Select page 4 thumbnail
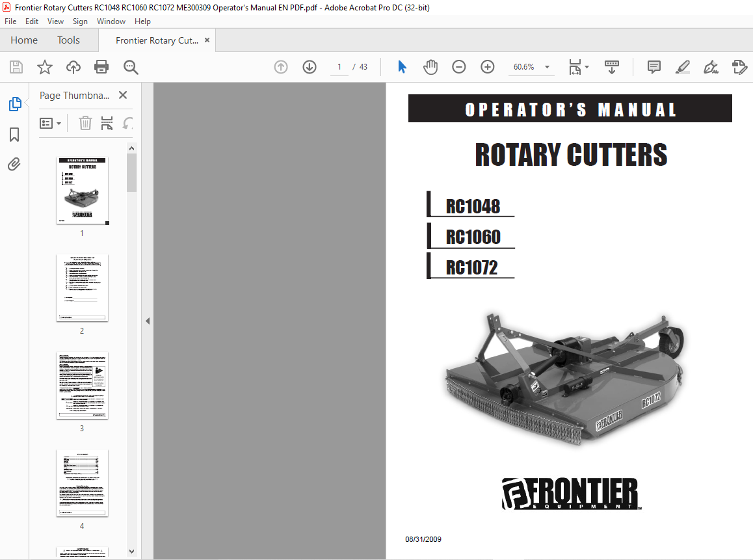Screen dimensions: 753x560 coord(82,483)
